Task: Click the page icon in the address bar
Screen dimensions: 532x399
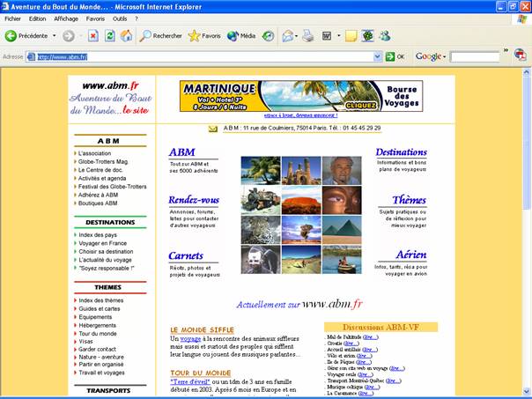Action: point(31,56)
